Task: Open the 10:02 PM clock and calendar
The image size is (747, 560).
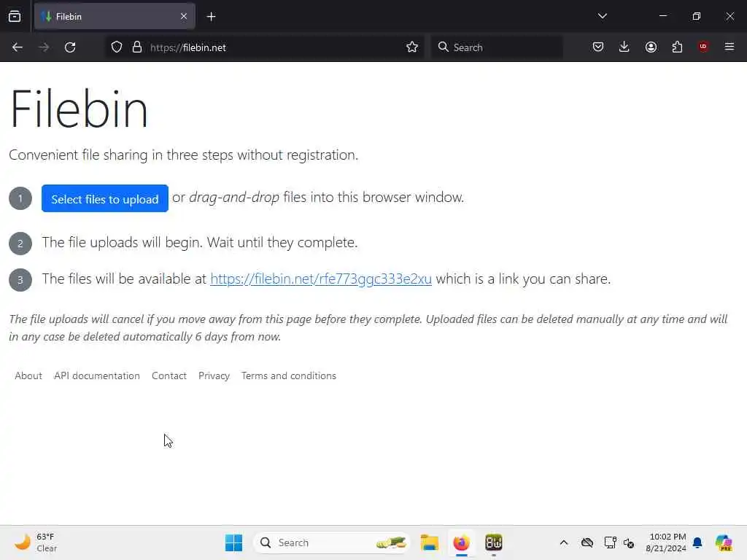Action: point(666,542)
